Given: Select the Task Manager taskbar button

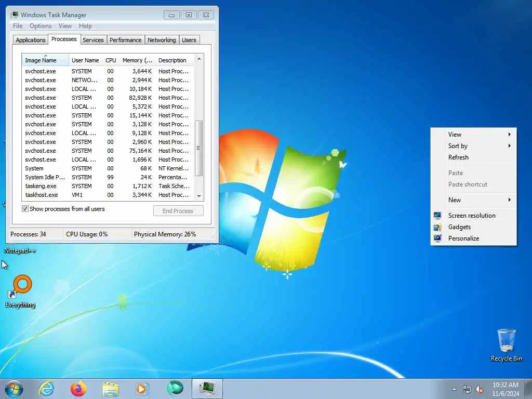Looking at the screenshot, I should point(207,389).
